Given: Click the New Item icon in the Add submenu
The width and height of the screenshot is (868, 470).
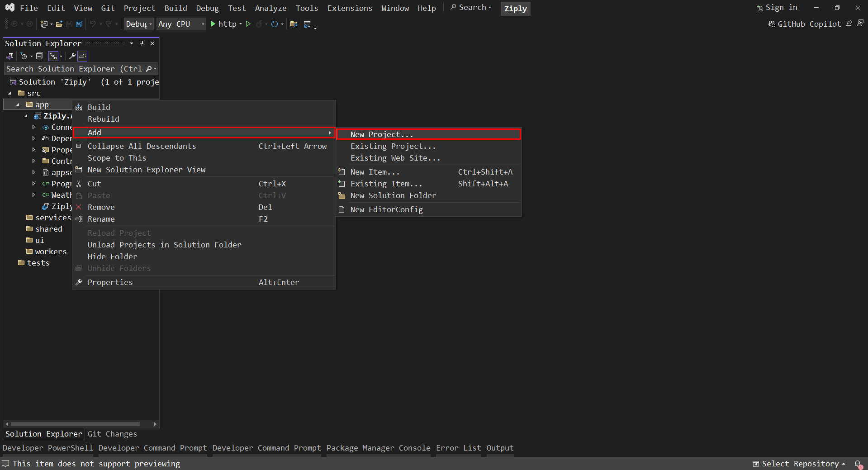Looking at the screenshot, I should coord(342,172).
